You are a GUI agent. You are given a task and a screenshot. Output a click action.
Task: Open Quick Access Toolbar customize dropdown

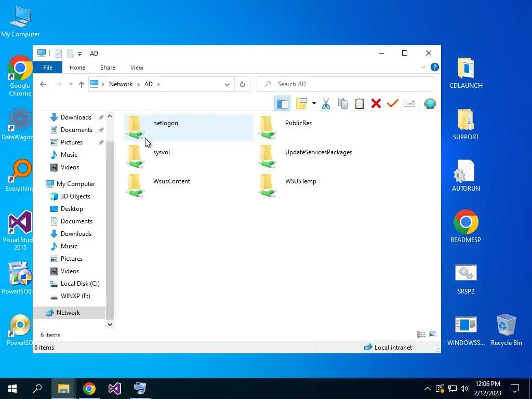coord(79,54)
